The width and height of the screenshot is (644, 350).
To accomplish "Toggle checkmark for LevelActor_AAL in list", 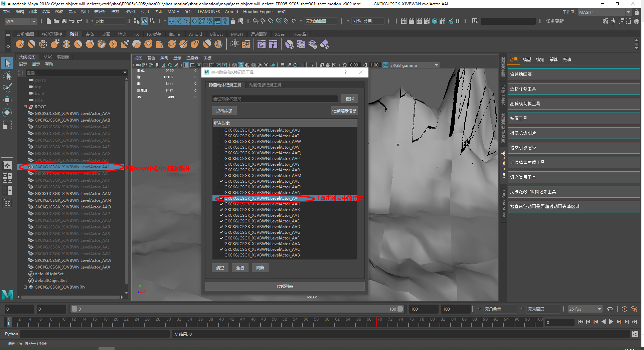I will 221,181.
